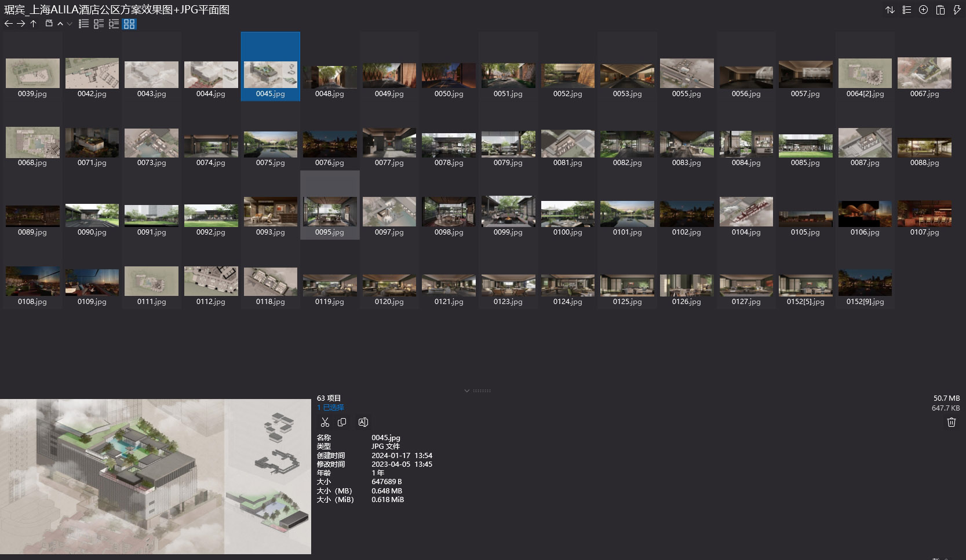Screen dimensions: 966x560
Task: Go up to the parent folder
Action: (x=34, y=24)
